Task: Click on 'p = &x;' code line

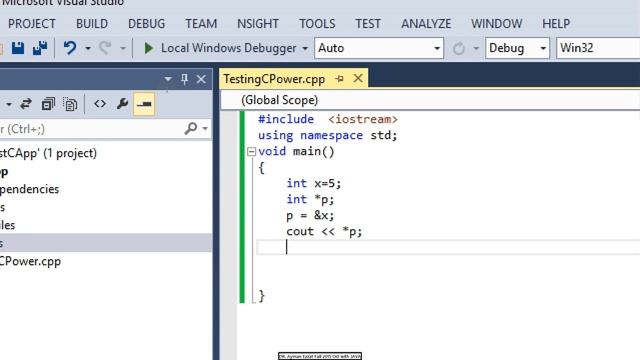Action: click(x=310, y=216)
